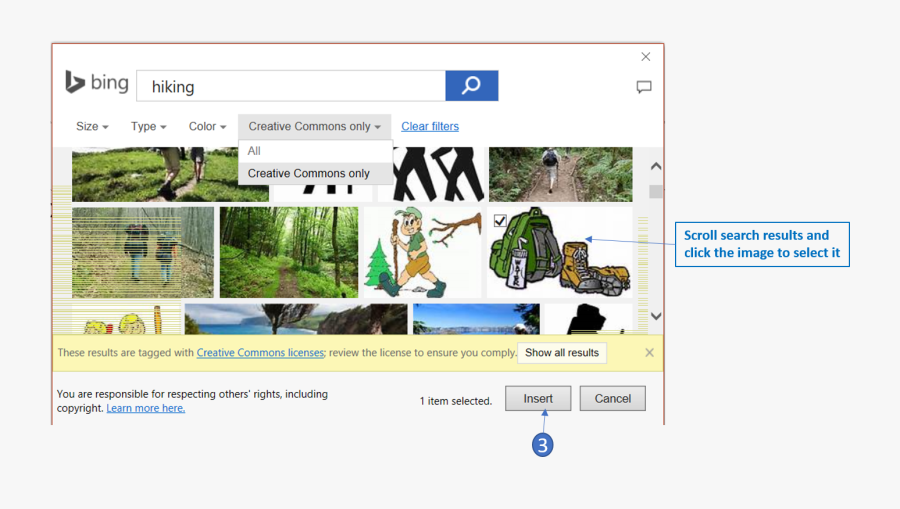900x509 pixels.
Task: Select the two hikers in bamboo forest photo
Action: tap(143, 252)
